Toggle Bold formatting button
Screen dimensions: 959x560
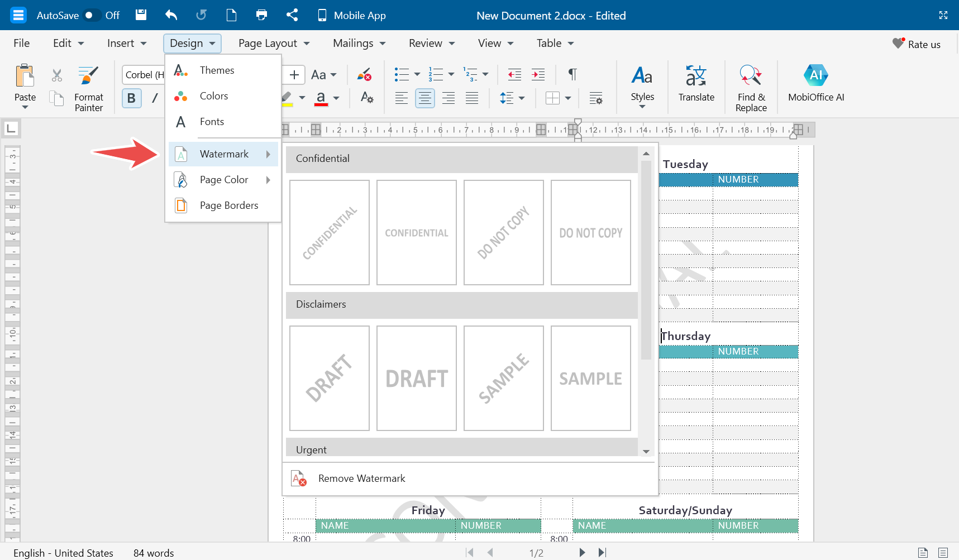point(131,98)
